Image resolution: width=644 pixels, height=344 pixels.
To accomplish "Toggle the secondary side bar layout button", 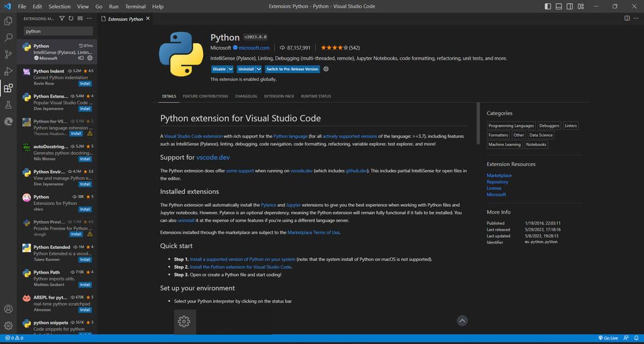I will 570,6.
